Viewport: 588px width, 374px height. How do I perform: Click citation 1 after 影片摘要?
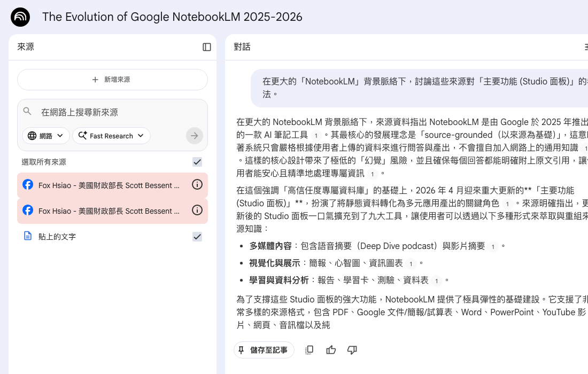tap(493, 247)
